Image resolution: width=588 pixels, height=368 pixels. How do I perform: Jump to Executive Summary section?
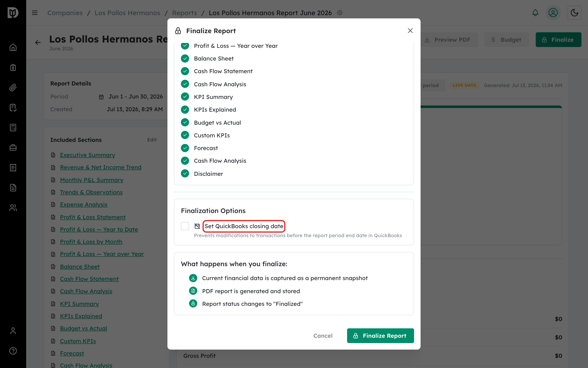click(x=87, y=155)
